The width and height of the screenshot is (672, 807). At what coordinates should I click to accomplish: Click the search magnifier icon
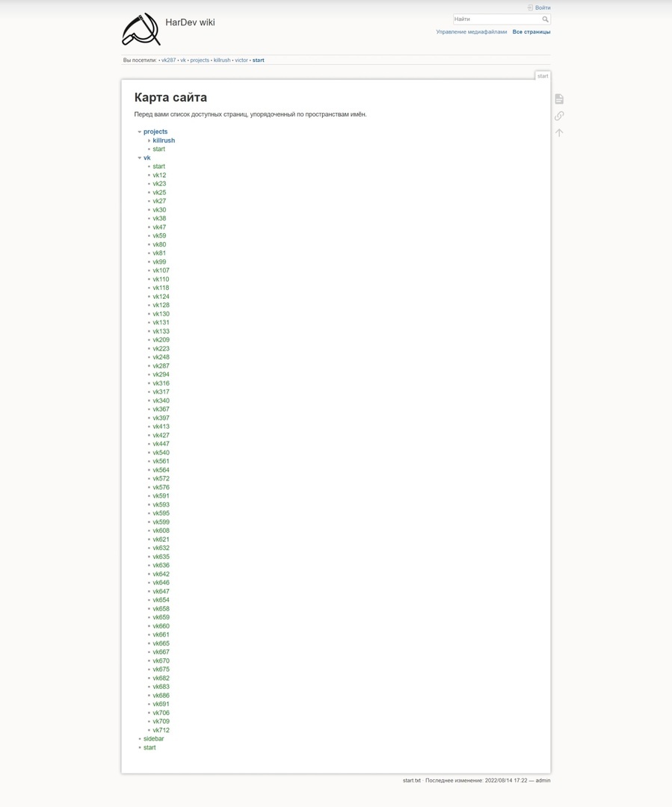pos(546,19)
